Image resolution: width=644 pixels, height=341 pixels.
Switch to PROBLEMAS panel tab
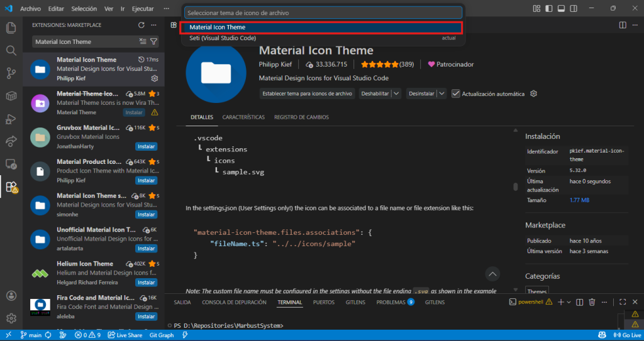395,302
